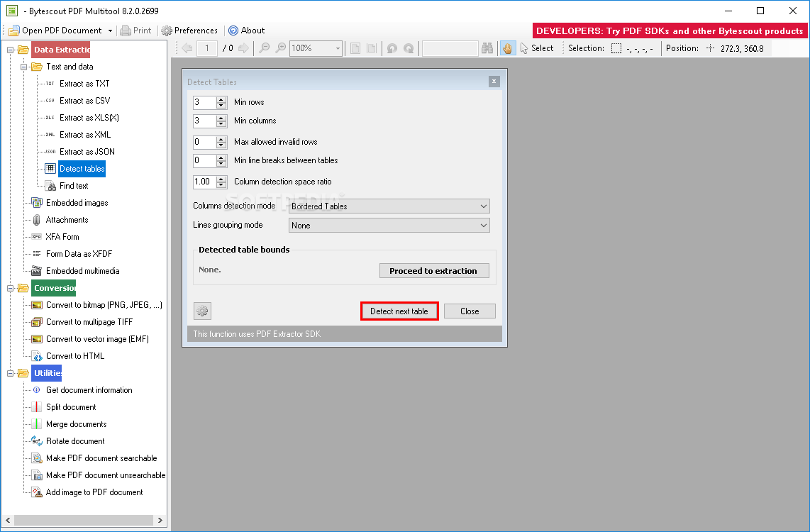The width and height of the screenshot is (810, 532).
Task: Open Preferences from the toolbar
Action: tap(189, 31)
